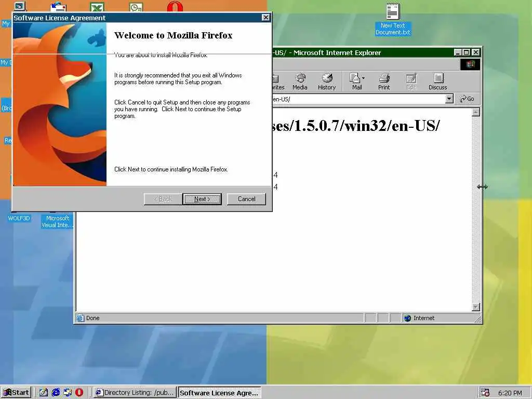Close the Internet Explorer window
The width and height of the screenshot is (532, 399).
pos(476,52)
